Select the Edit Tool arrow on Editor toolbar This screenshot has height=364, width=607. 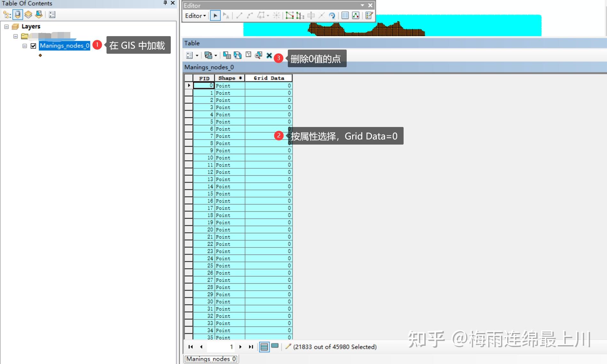click(215, 15)
